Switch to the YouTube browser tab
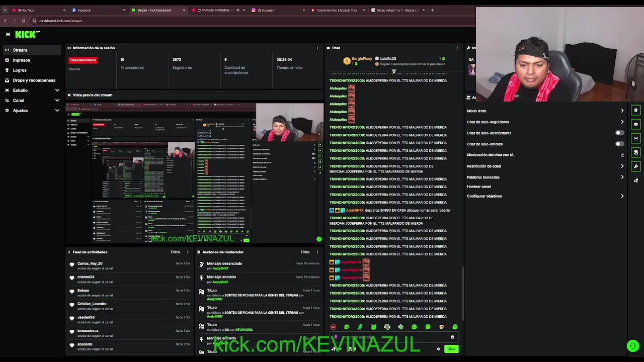The width and height of the screenshot is (644, 362). point(38,10)
